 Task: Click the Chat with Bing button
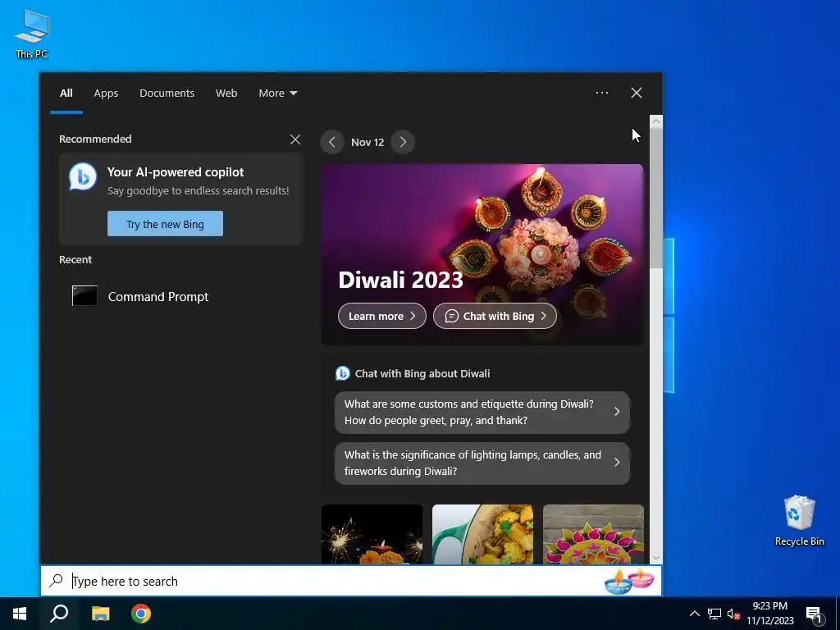[495, 316]
